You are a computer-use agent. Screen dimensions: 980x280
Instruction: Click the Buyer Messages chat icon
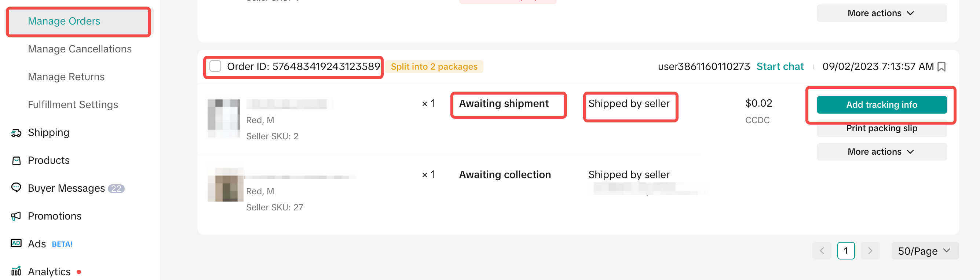tap(16, 188)
